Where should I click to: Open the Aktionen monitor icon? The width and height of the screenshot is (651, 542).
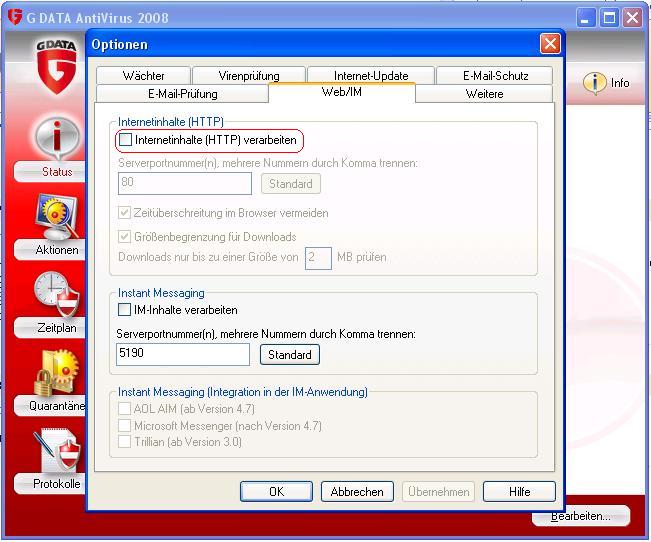(x=57, y=216)
